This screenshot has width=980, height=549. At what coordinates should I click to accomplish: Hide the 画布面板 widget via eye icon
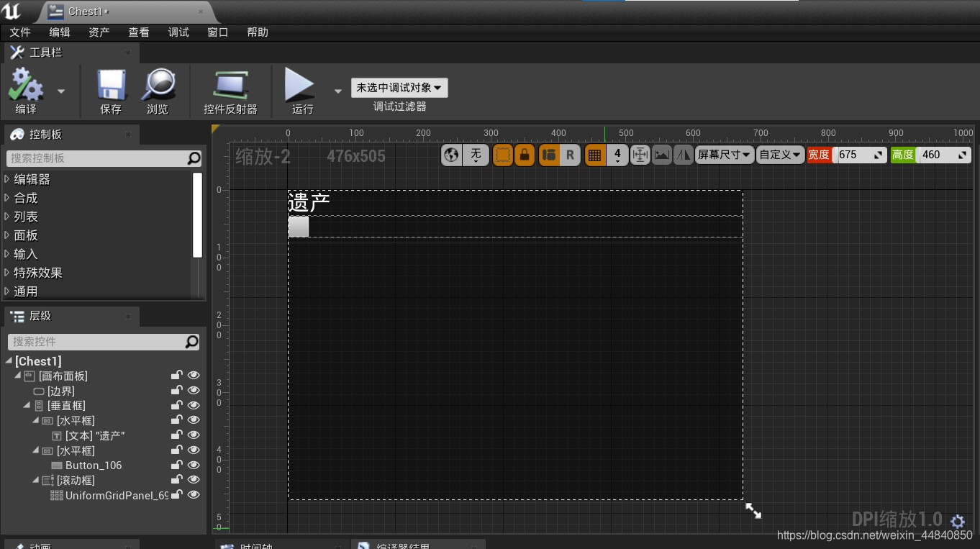click(194, 376)
